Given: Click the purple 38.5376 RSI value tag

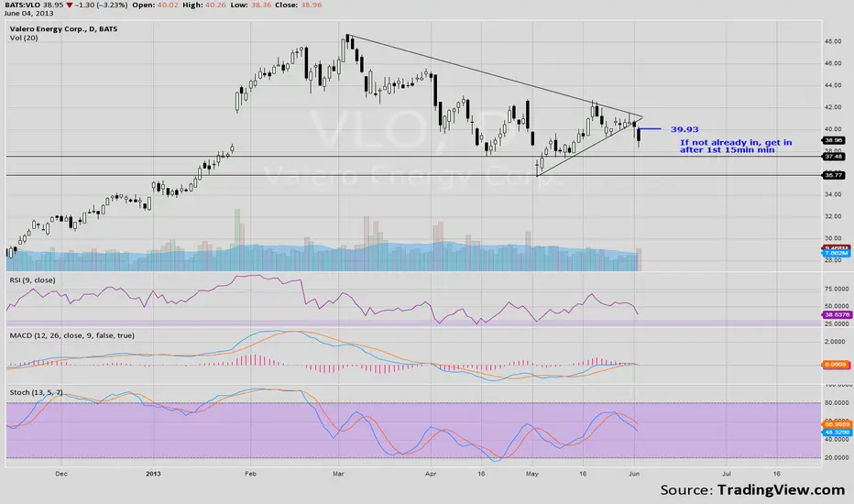Looking at the screenshot, I should (x=836, y=315).
